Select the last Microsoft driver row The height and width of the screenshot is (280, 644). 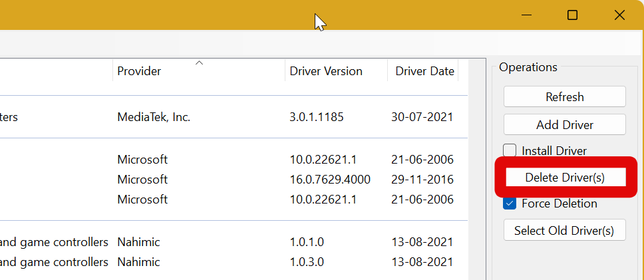click(142, 200)
